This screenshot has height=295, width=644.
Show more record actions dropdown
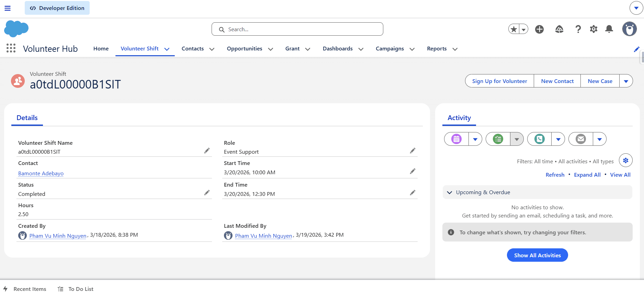click(626, 81)
